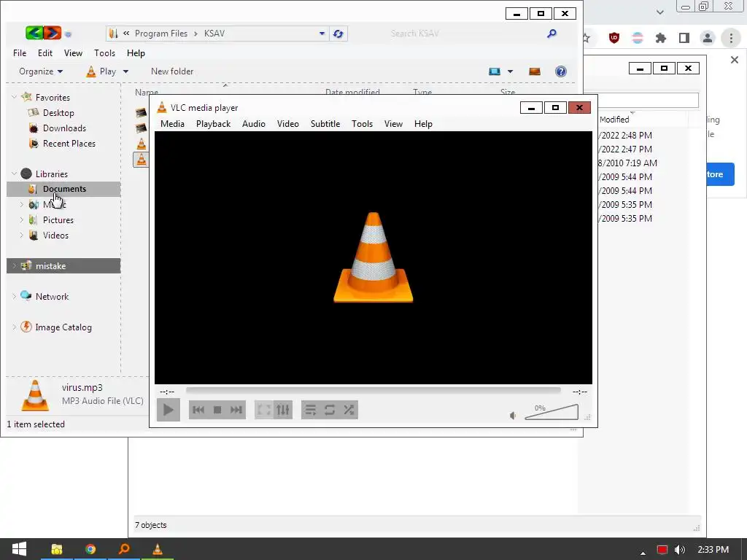The width and height of the screenshot is (747, 560).
Task: Expand the Pictures library
Action: tap(21, 219)
